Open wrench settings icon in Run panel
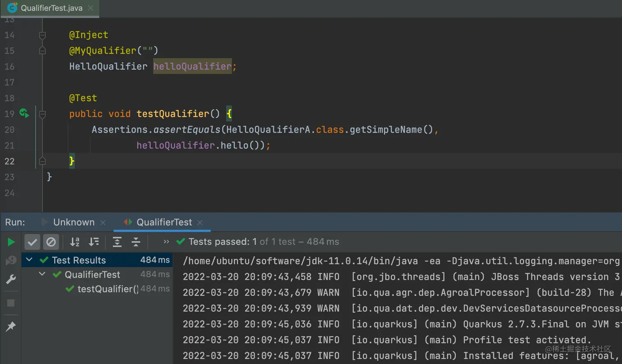The width and height of the screenshot is (622, 364). [11, 279]
